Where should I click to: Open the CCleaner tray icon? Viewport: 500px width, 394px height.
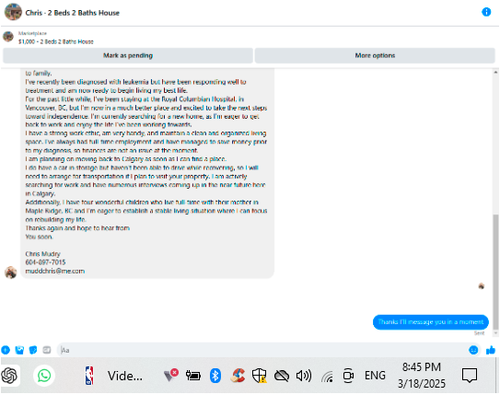pos(237,376)
